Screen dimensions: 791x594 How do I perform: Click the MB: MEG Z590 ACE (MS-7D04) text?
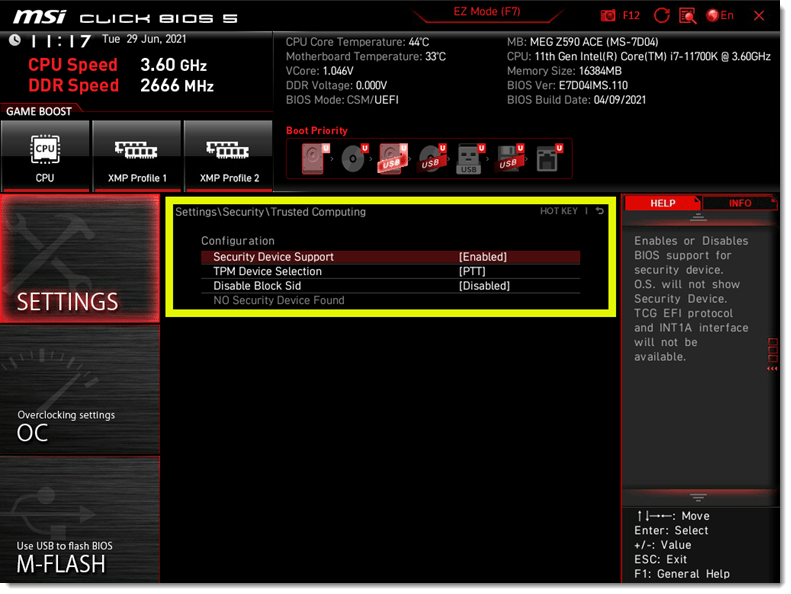click(x=583, y=42)
